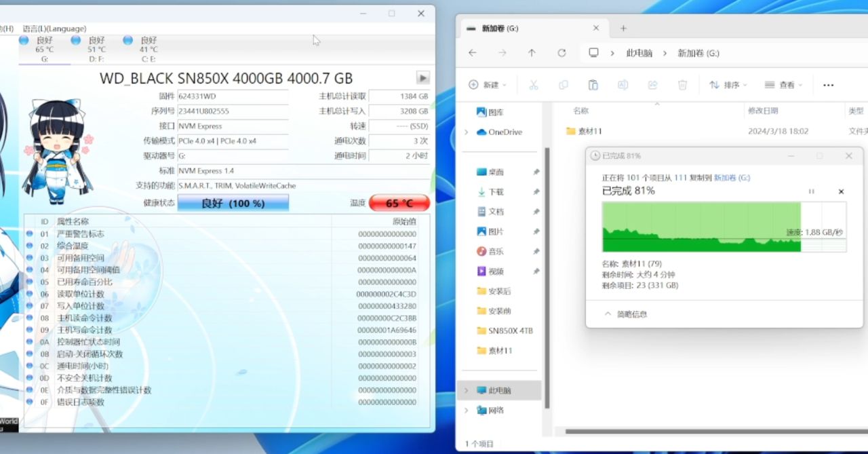Select the G: drive tab showing 65 °C
This screenshot has width=868, height=454.
pos(45,50)
